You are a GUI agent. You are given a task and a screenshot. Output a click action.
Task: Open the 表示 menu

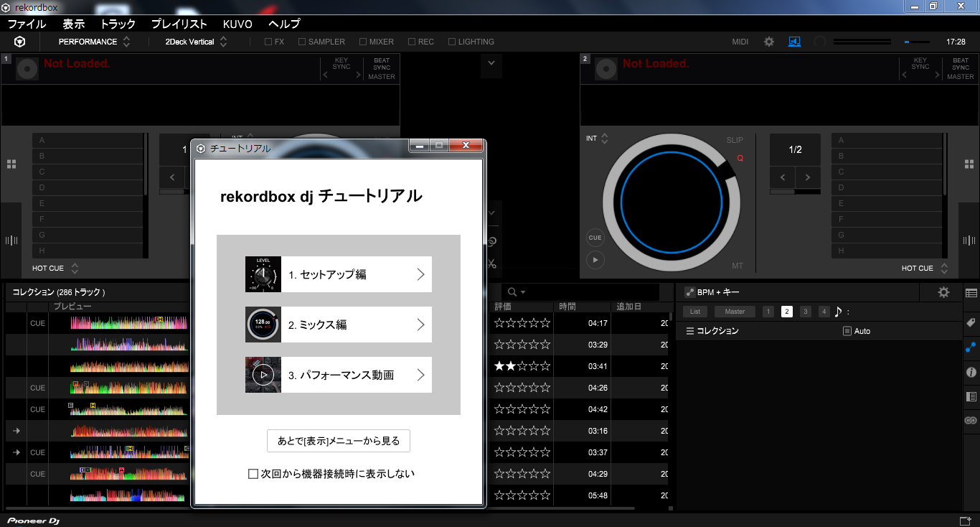coord(74,24)
